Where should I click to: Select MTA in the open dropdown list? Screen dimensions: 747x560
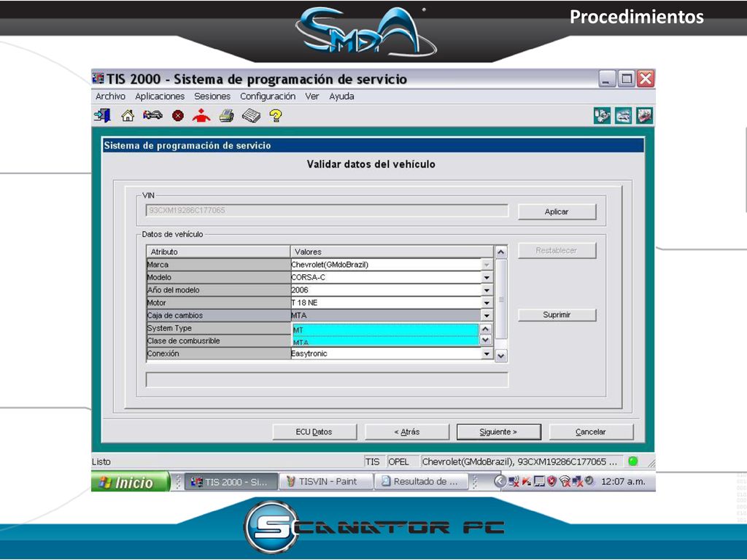(x=385, y=341)
